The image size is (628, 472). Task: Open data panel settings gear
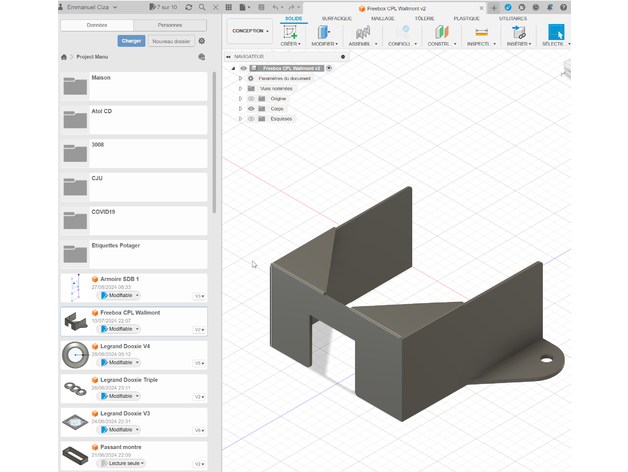tap(202, 41)
